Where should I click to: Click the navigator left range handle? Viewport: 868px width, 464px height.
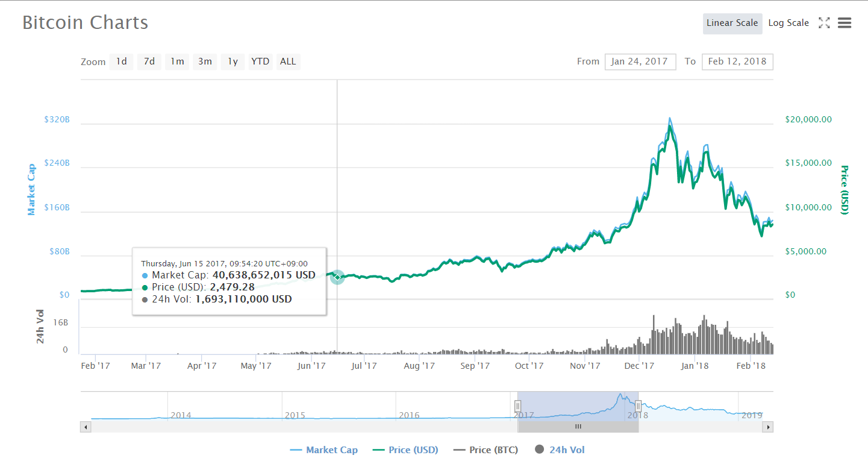517,406
